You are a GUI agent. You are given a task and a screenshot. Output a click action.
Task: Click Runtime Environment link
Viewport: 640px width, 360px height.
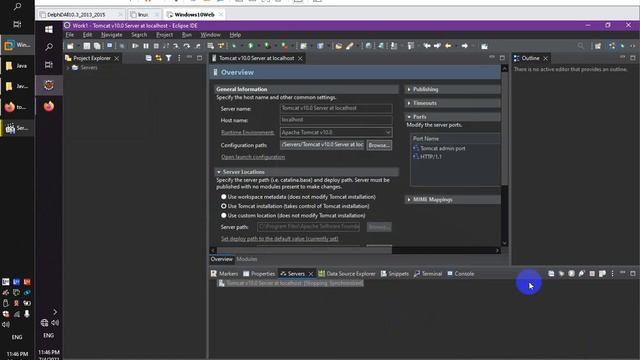[x=247, y=132]
